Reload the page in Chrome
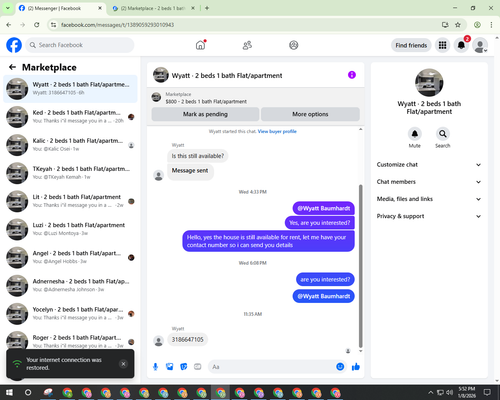This screenshot has height=400, width=500. click(x=37, y=25)
